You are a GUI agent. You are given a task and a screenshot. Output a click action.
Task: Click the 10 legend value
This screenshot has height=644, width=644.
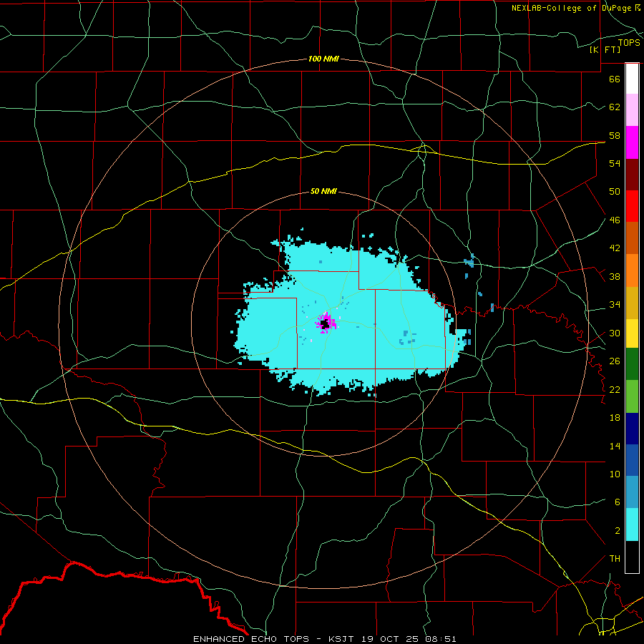[x=615, y=474]
